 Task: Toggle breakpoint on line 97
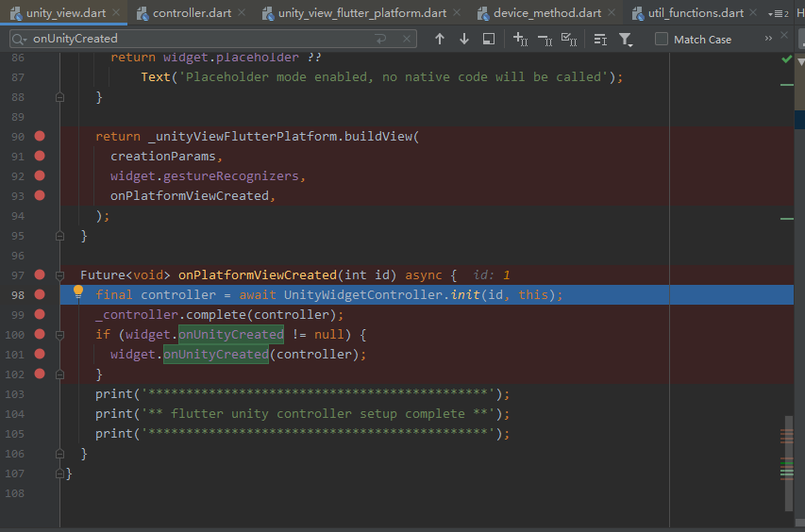pos(40,274)
